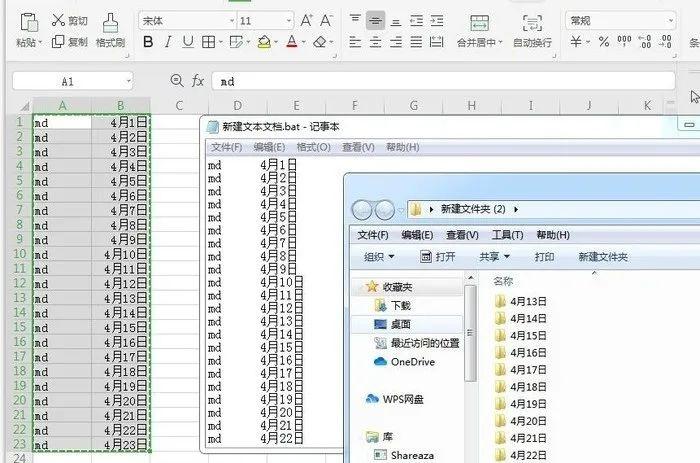
Task: Click the fill color paint bucket swatch
Action: [x=264, y=42]
